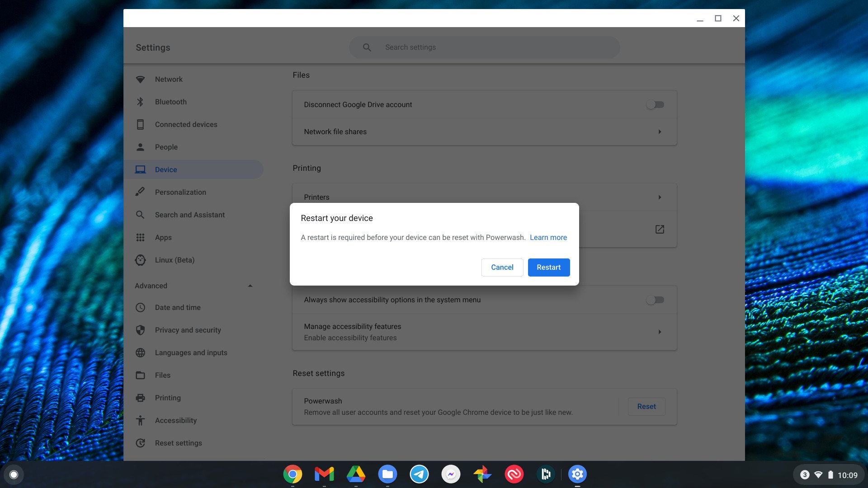The height and width of the screenshot is (488, 868).
Task: Click the Reset settings restore icon
Action: pos(140,443)
